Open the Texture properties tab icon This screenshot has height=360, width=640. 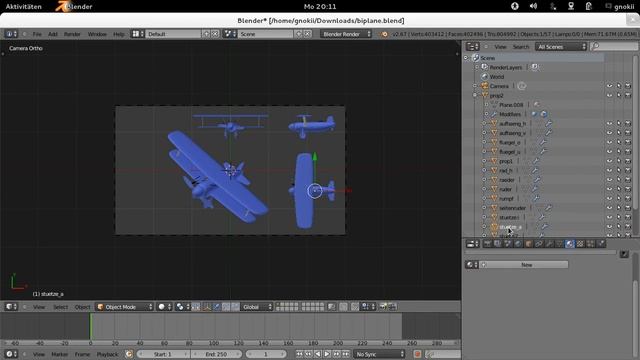(x=580, y=244)
